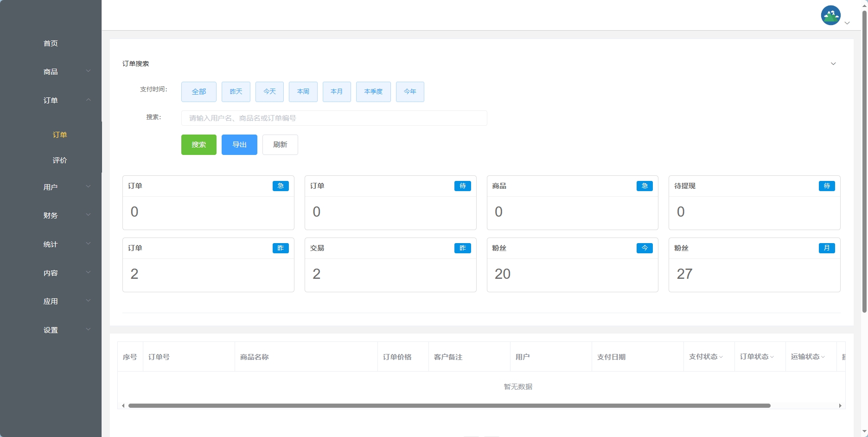Click the blue 导出 button
Image resolution: width=868 pixels, height=437 pixels.
[x=239, y=145]
